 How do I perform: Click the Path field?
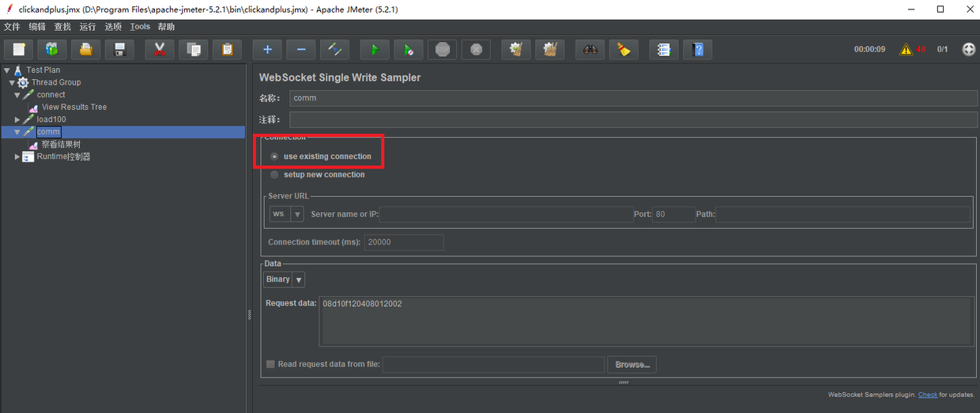click(x=843, y=214)
